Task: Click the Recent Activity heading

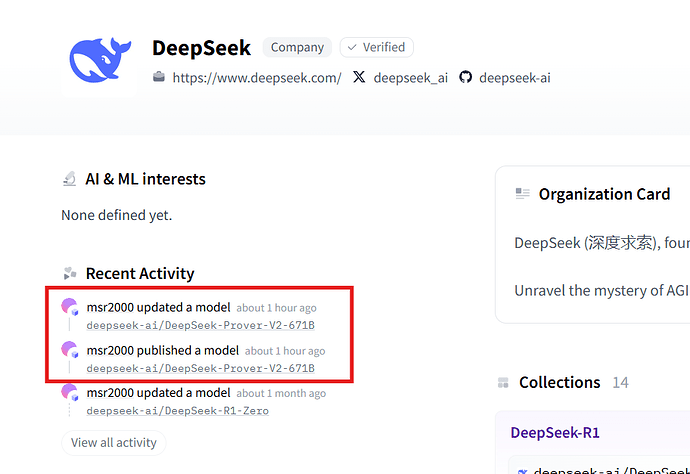Action: pos(140,273)
